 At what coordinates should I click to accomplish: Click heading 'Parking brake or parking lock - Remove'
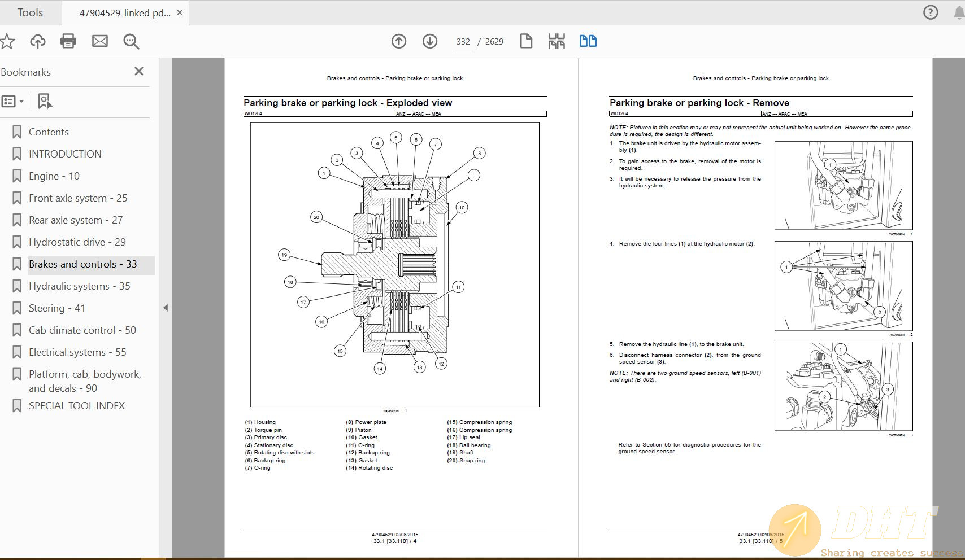pyautogui.click(x=699, y=103)
